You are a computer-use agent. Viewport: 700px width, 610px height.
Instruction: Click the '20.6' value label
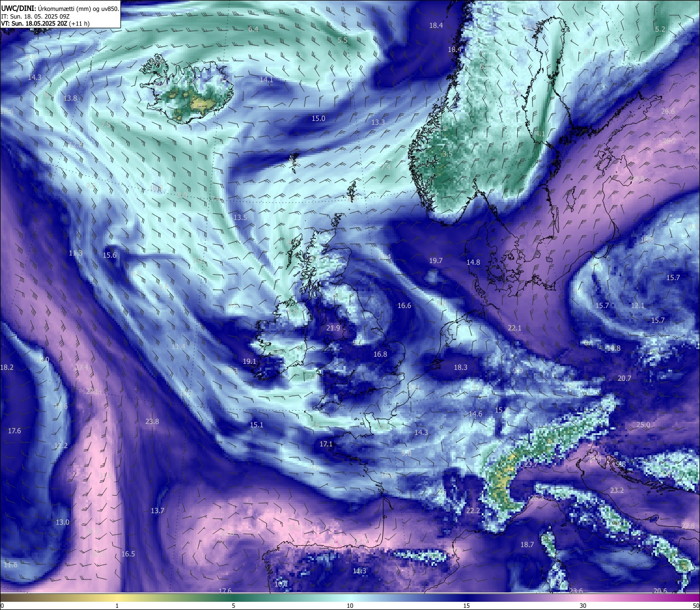click(660, 591)
